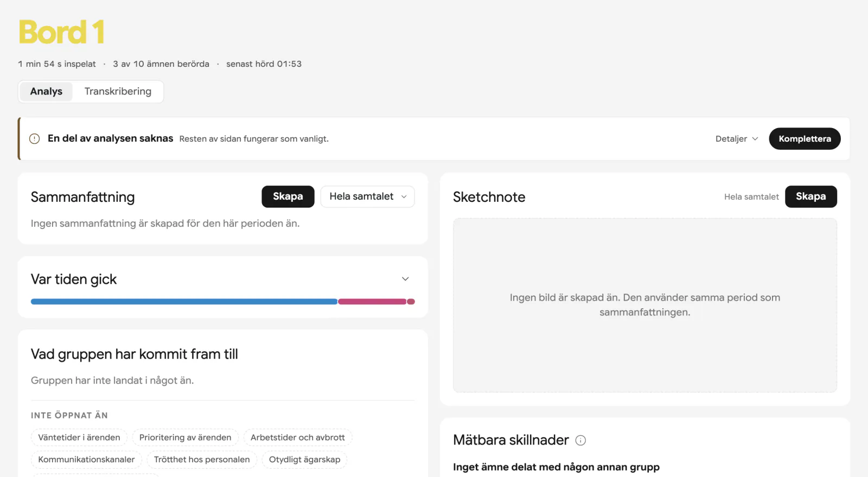Click the '1 min 54 s inspelat' text
868x477 pixels.
(x=57, y=64)
